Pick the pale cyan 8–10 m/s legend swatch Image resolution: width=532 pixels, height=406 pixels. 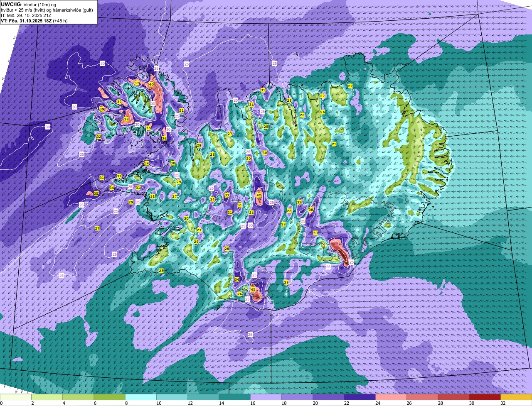[x=141, y=397]
